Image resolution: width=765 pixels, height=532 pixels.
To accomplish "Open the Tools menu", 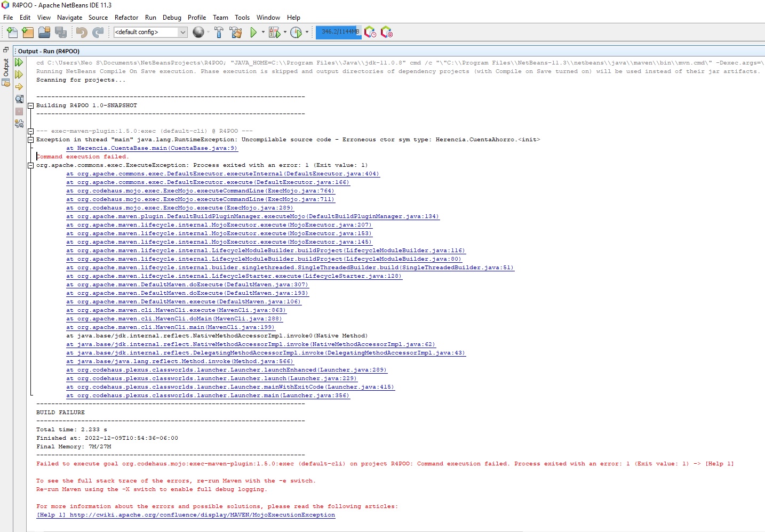I will pos(242,18).
